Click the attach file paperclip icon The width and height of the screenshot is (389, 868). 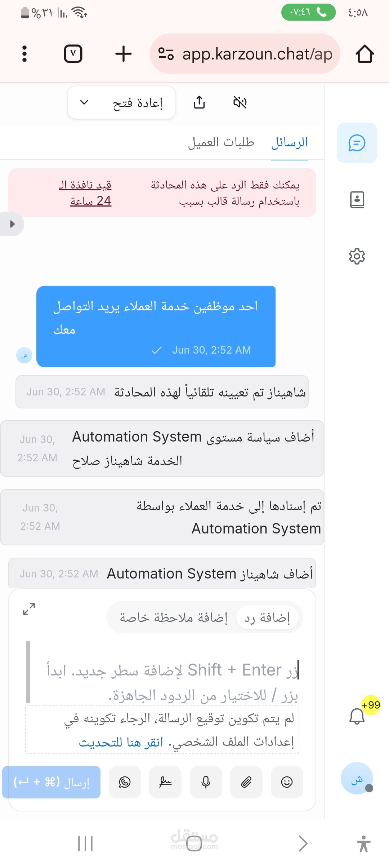tap(246, 782)
